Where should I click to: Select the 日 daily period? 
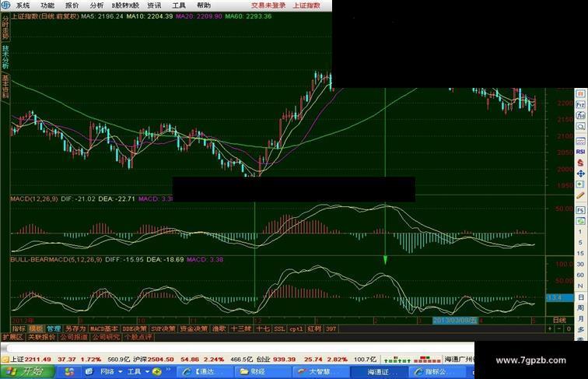coord(580,297)
